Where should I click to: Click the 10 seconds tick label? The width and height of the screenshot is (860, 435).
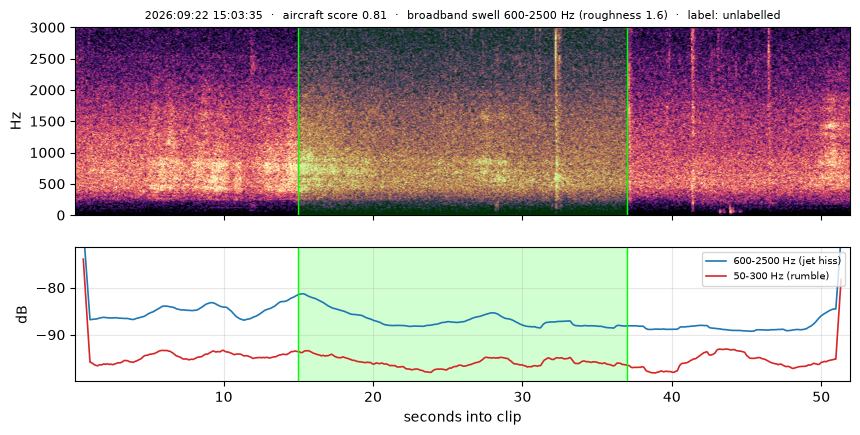tap(224, 396)
